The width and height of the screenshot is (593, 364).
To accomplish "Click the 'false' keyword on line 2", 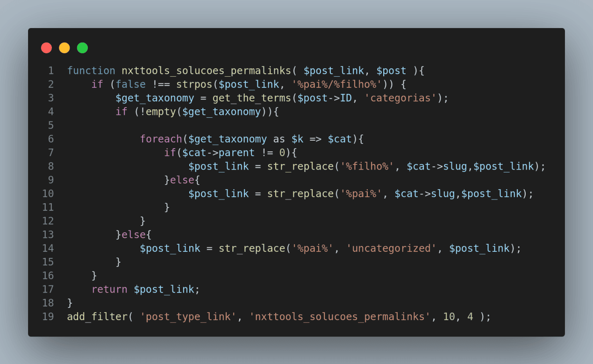I will coord(131,84).
